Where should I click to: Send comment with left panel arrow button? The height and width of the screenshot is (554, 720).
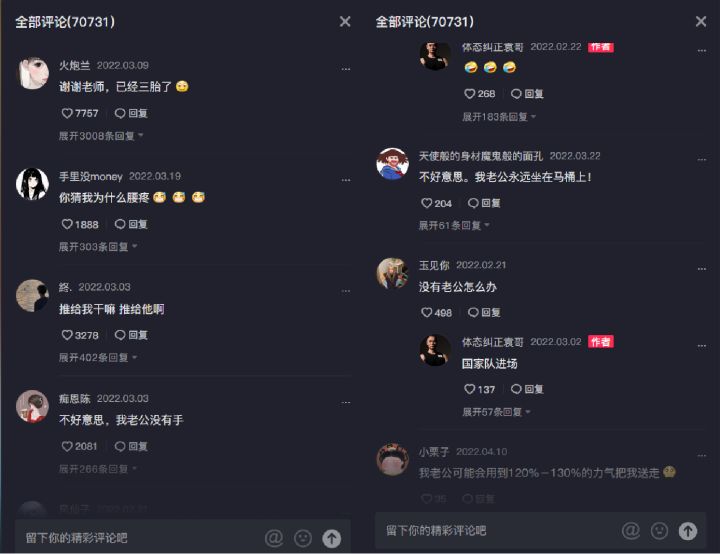332,538
